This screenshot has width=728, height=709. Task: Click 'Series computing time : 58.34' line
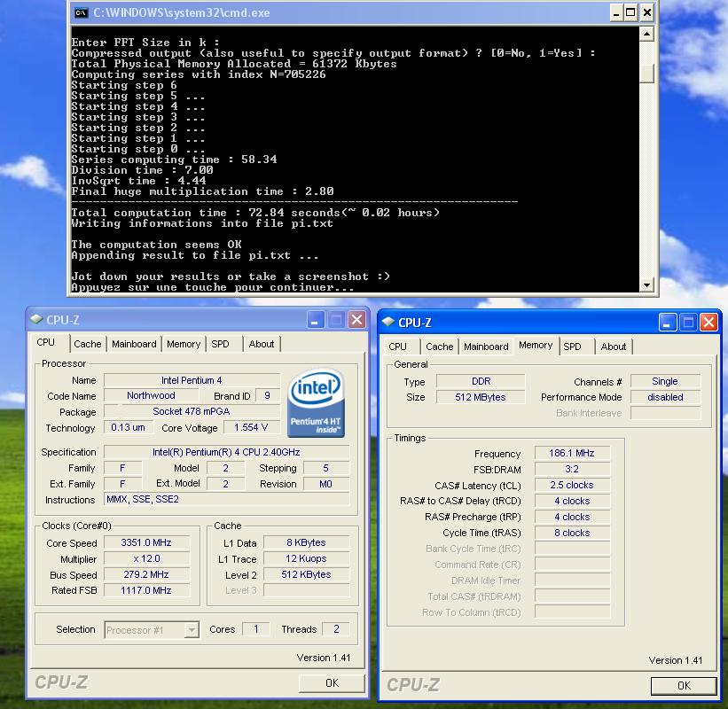click(x=174, y=160)
